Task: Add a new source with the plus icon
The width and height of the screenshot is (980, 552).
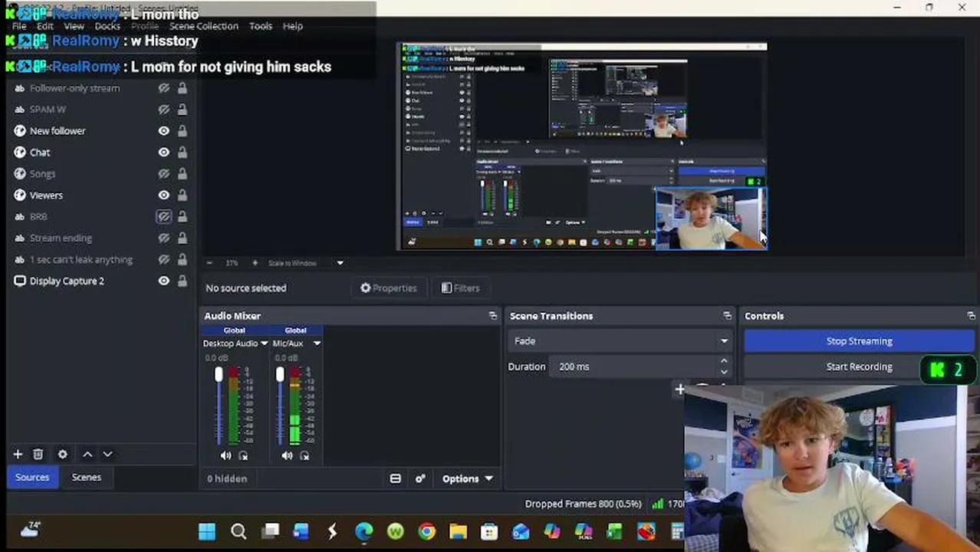Action: (x=18, y=454)
